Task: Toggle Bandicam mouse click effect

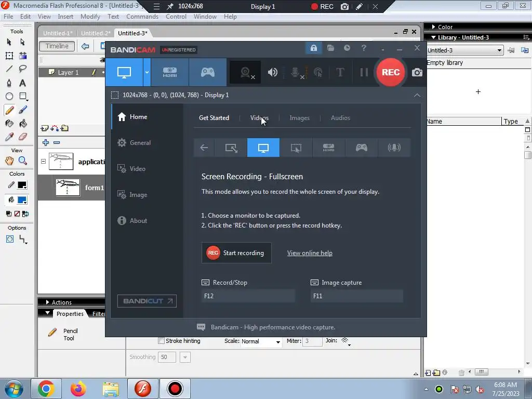Action: pyautogui.click(x=318, y=72)
